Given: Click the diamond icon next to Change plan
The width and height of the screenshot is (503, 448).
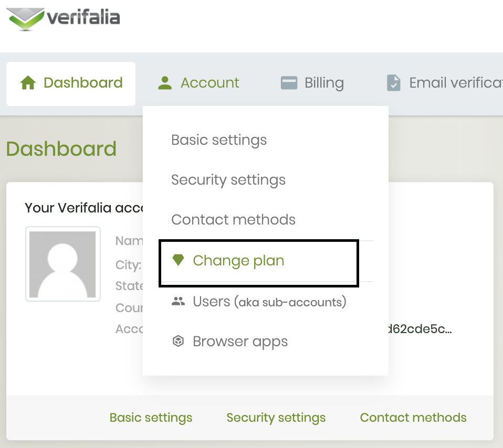Looking at the screenshot, I should pyautogui.click(x=179, y=260).
